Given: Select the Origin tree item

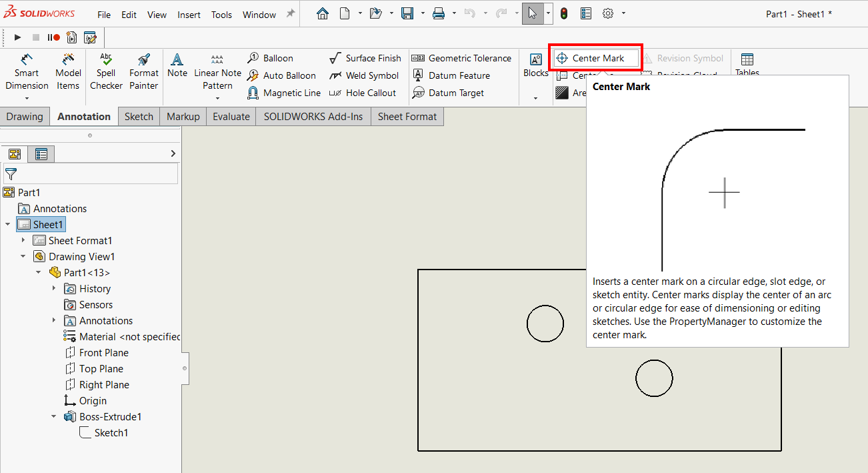Looking at the screenshot, I should point(85,400).
